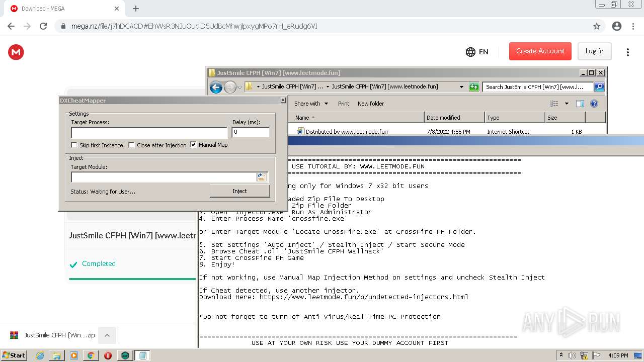Click Explorer address bar refresh icon
644x362 pixels.
click(473, 87)
